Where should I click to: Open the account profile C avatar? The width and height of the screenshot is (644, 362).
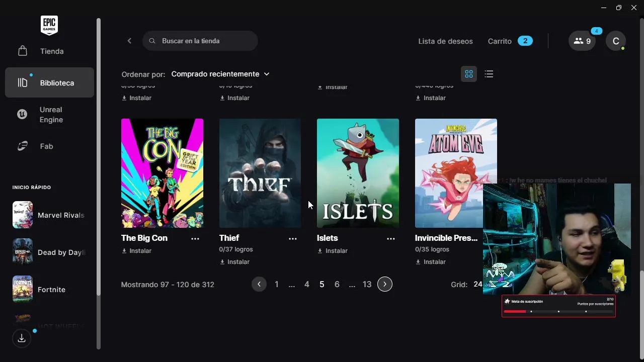coord(616,41)
